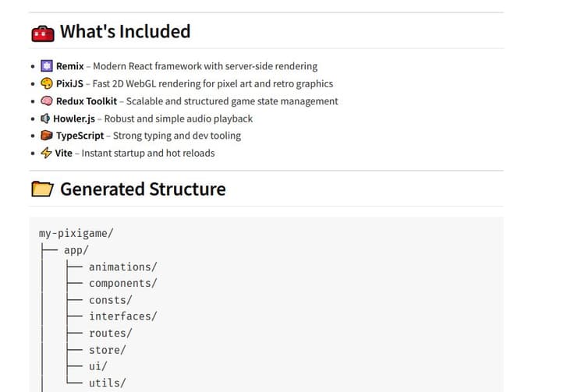Click my-pixigame/ root folder in tree
This screenshot has width=585, height=392.
(76, 233)
